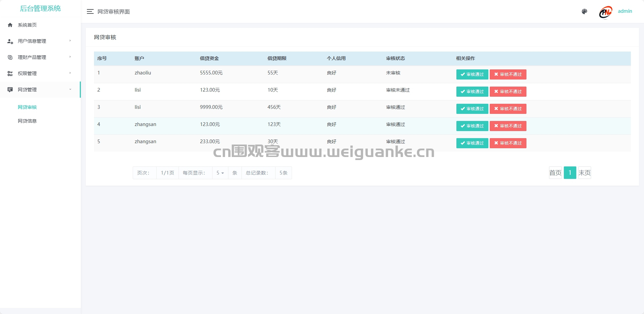The width and height of the screenshot is (644, 314).
Task: Click 审核不通过 for zhangsan's 123.00元 loan
Action: tap(508, 126)
